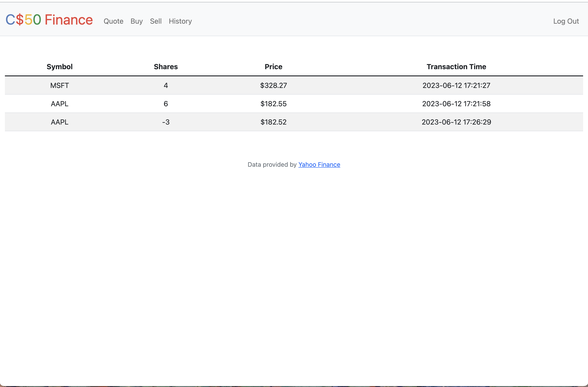
Task: Select the price $182.52
Action: click(x=273, y=122)
